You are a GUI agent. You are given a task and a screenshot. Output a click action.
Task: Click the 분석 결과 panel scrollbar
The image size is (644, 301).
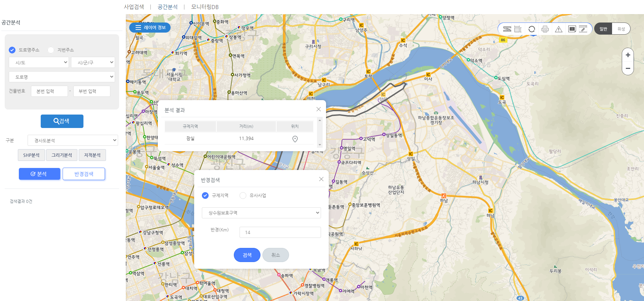320,133
